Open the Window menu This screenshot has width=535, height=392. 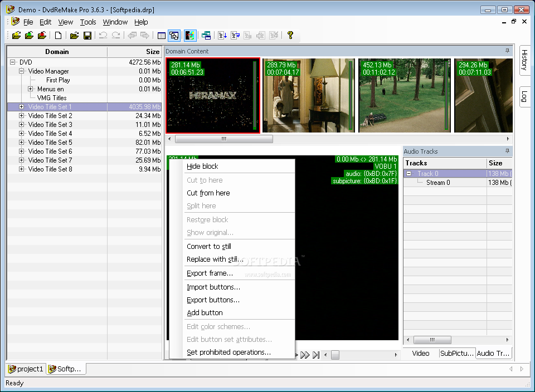click(115, 22)
